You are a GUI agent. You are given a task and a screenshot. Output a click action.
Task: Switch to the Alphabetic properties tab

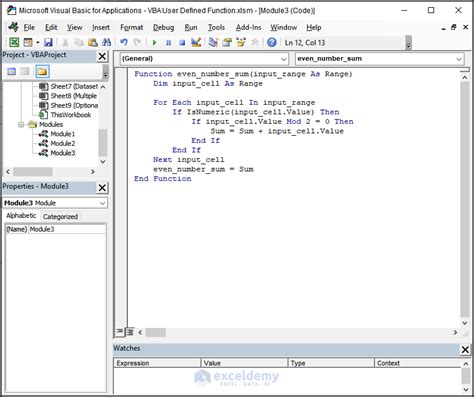point(21,216)
